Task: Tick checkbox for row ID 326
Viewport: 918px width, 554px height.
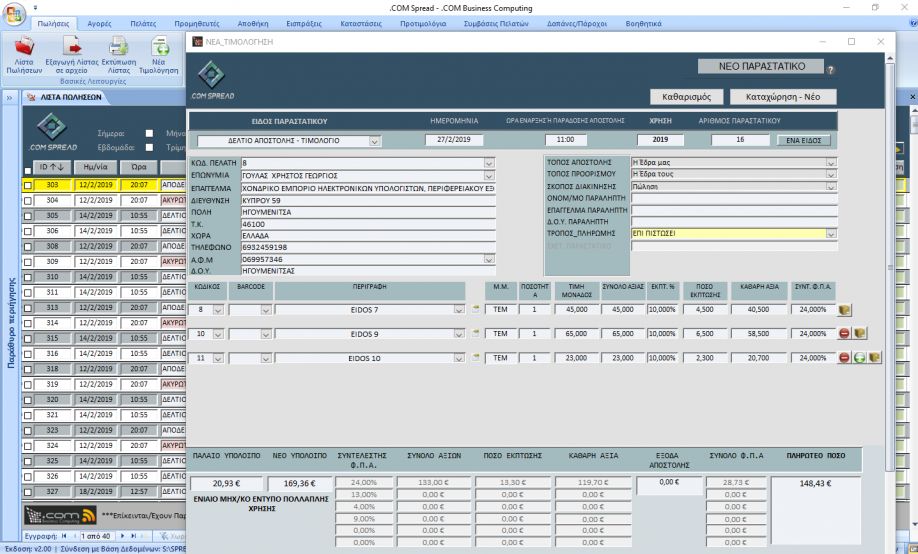Action: click(28, 477)
